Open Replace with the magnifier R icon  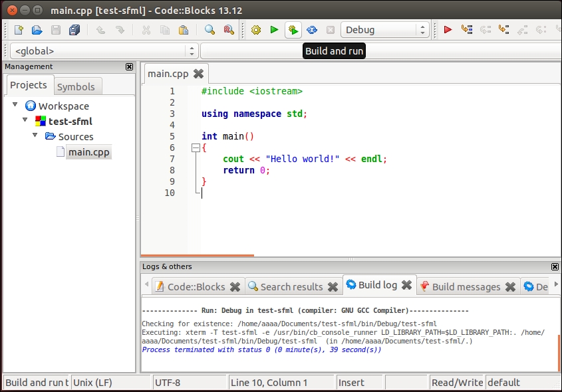coord(229,30)
